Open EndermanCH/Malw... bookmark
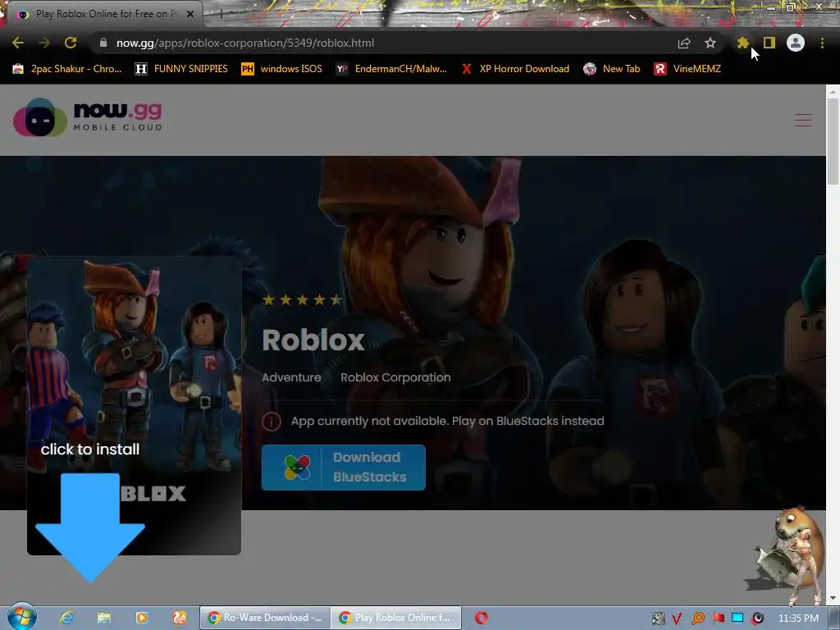This screenshot has width=840, height=630. click(x=391, y=69)
